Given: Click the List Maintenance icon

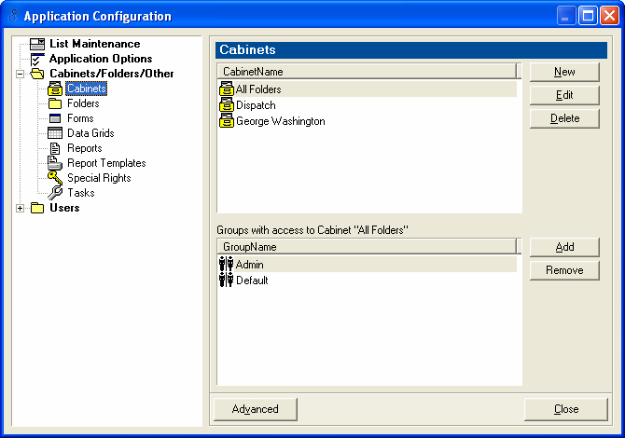Looking at the screenshot, I should click(37, 44).
